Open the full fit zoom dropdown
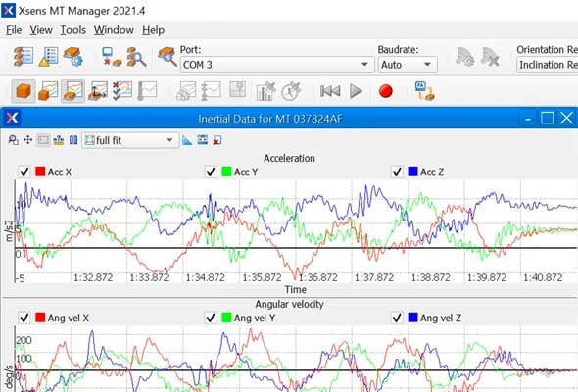Viewport: 578px width, 392px height. point(130,140)
